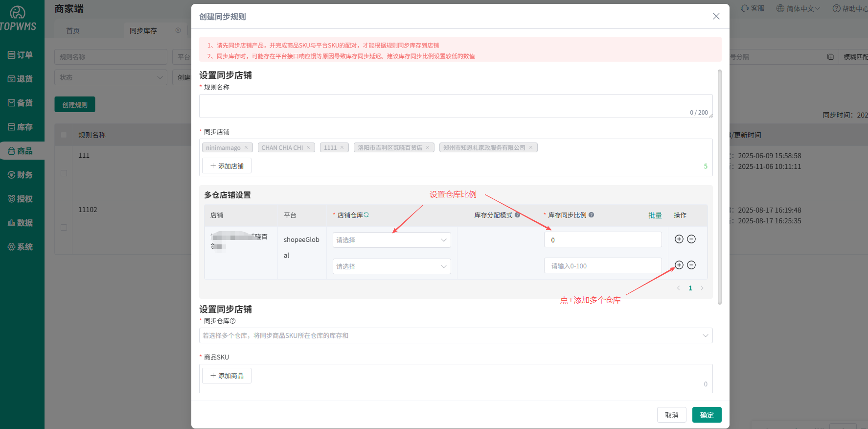Open 请选择 warehouse dropdown beside the 请输入0-100 field

pyautogui.click(x=391, y=266)
